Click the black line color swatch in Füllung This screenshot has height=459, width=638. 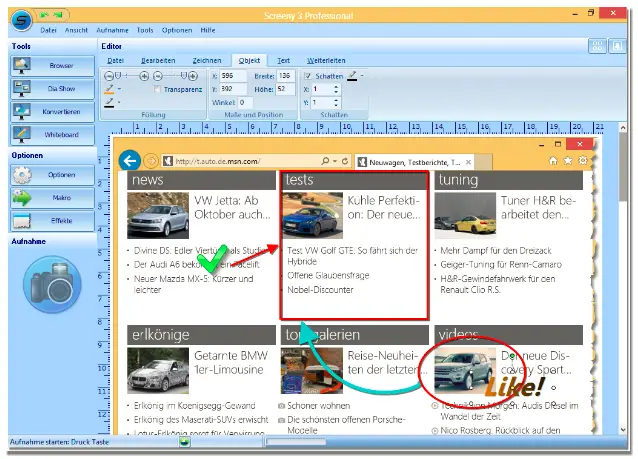(109, 102)
